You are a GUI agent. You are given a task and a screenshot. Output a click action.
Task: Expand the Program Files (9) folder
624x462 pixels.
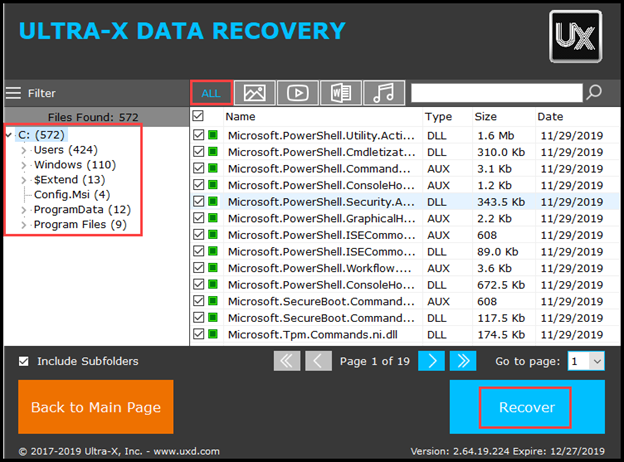[x=23, y=225]
